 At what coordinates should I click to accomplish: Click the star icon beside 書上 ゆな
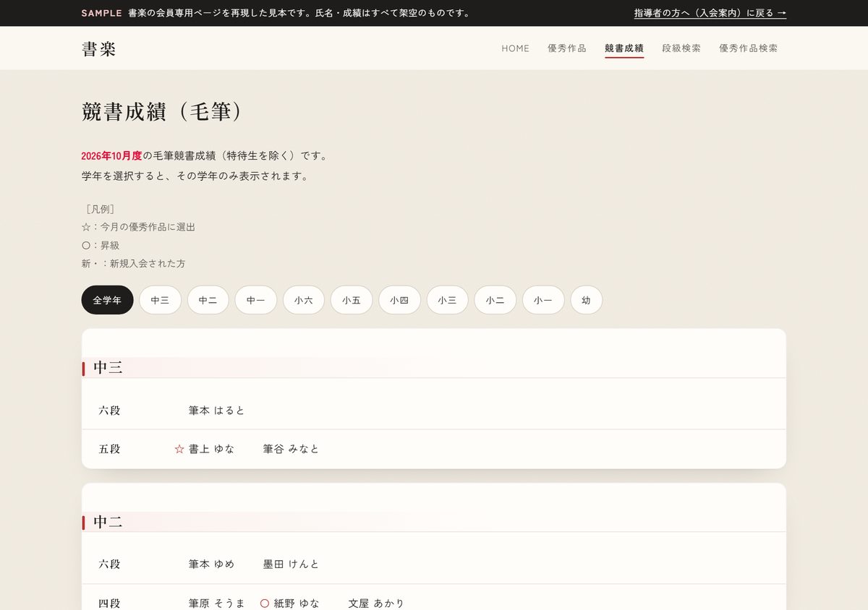click(179, 449)
